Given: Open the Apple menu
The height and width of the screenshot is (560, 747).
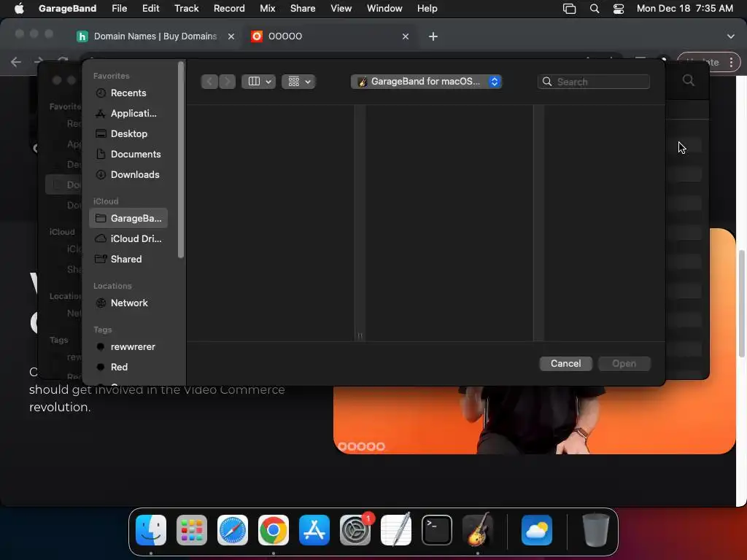Looking at the screenshot, I should pyautogui.click(x=19, y=8).
